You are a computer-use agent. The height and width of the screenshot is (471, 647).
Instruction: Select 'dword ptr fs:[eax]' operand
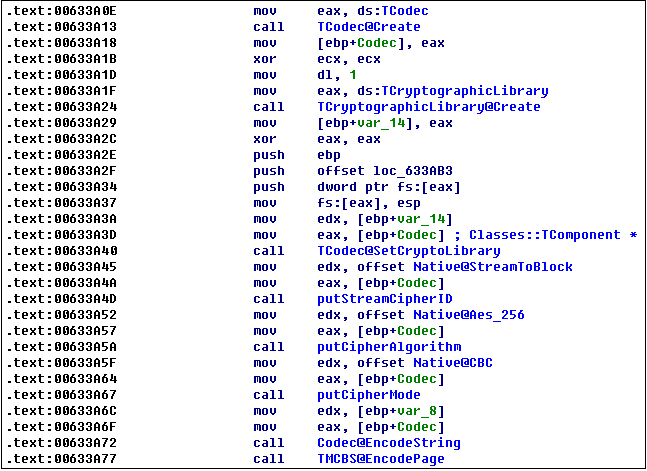click(389, 187)
